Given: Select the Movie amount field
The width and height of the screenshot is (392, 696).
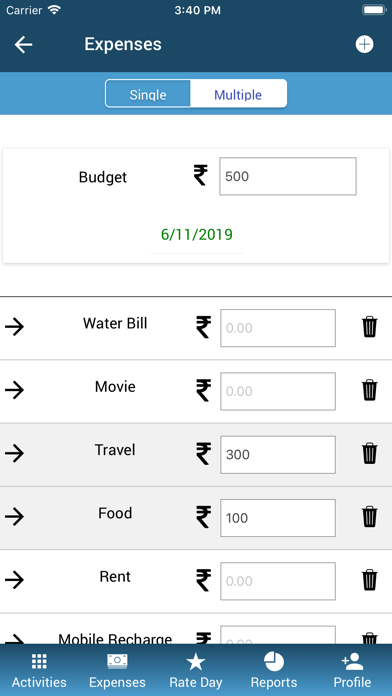Looking at the screenshot, I should [x=278, y=391].
